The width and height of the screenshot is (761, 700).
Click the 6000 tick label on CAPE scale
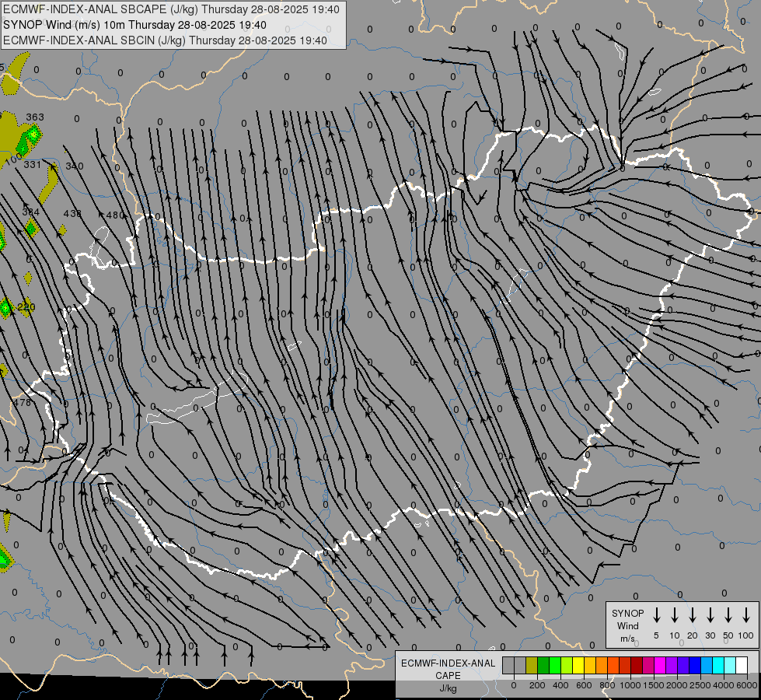click(x=747, y=685)
